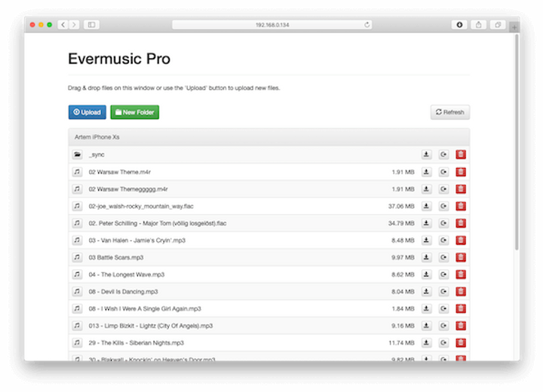Image resolution: width=543 pixels, height=392 pixels.
Task: Download 02 Warsaw Theme.m4r file
Action: (x=426, y=172)
